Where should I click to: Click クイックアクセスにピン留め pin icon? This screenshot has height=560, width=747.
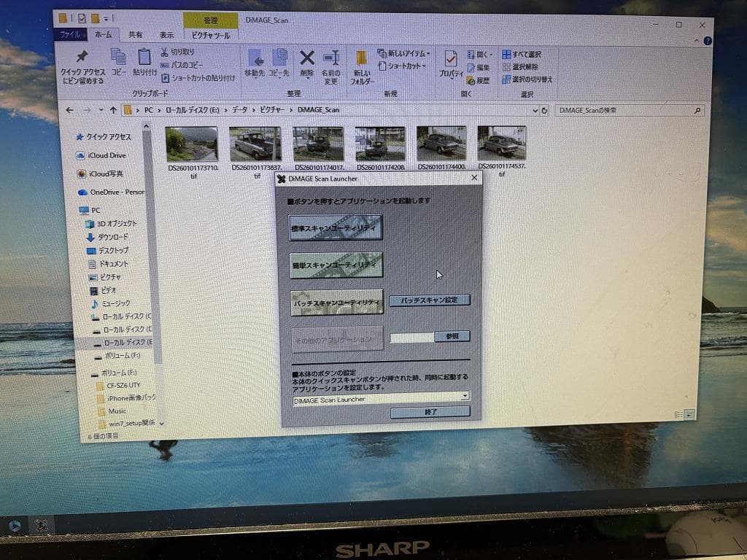(82, 58)
